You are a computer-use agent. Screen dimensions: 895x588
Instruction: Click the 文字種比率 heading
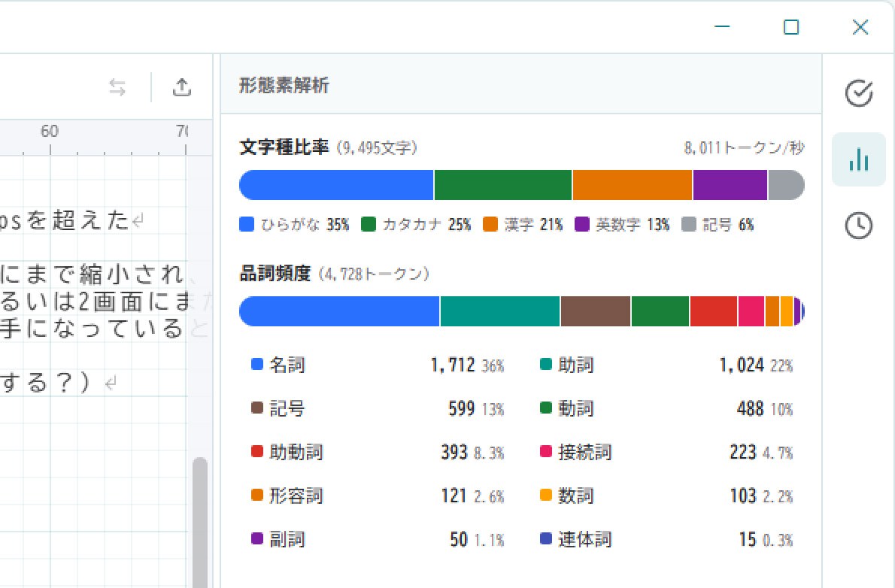[x=284, y=147]
